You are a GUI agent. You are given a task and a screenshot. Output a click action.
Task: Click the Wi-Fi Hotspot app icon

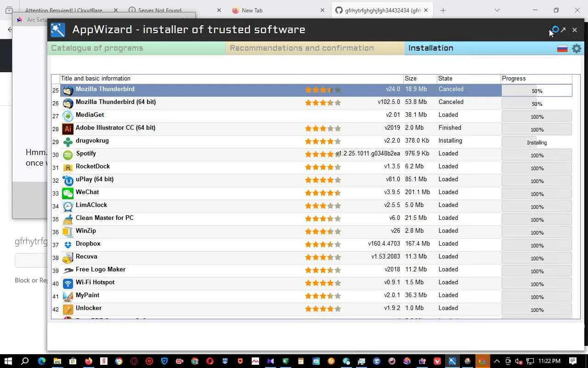pos(68,283)
